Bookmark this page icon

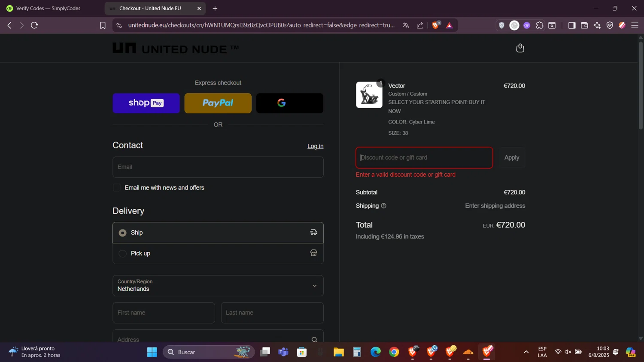click(x=103, y=25)
